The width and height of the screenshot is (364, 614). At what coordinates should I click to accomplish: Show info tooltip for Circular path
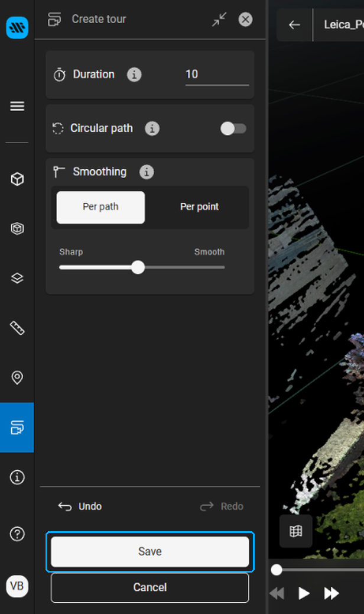click(152, 128)
